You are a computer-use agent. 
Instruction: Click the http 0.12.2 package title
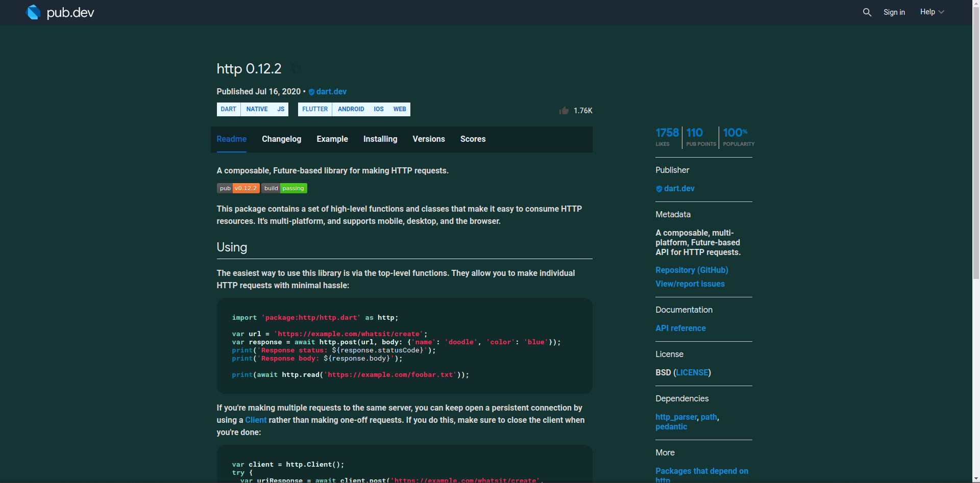249,68
